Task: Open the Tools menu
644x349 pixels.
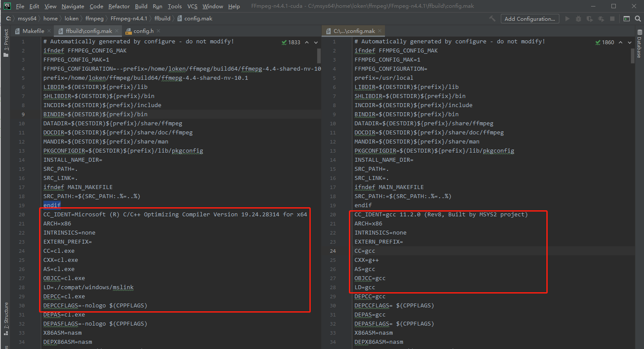Action: click(174, 6)
